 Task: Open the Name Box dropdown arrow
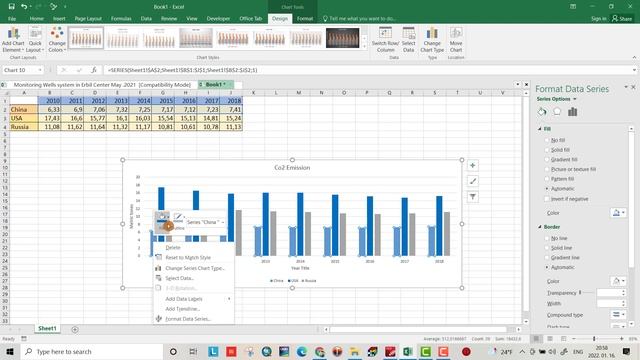pyautogui.click(x=40, y=70)
